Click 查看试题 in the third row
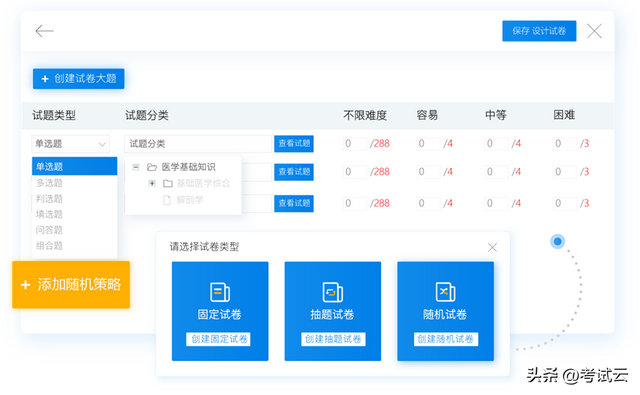 [294, 203]
